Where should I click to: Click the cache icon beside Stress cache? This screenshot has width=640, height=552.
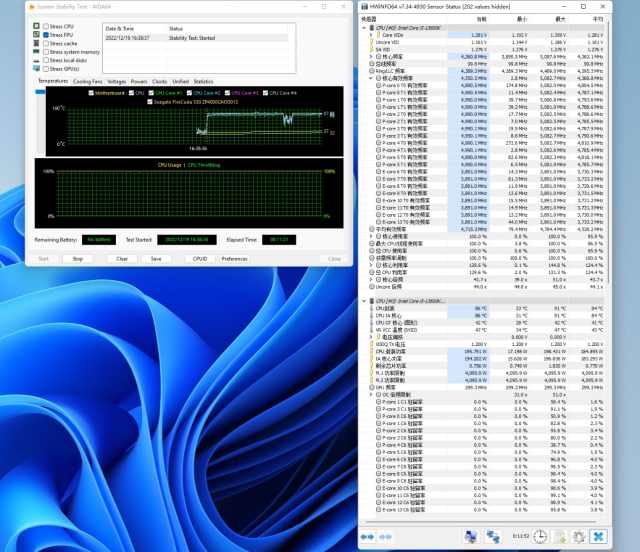coord(36,43)
